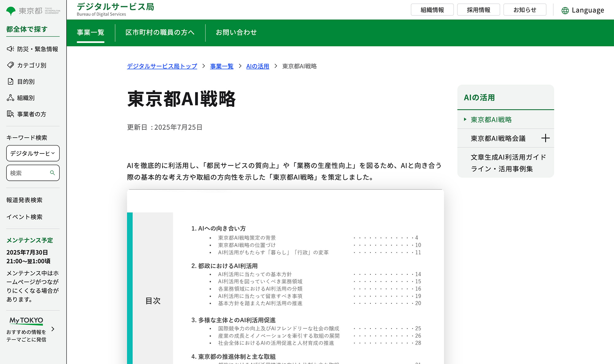Click the megaphone icon beside 防災・緊急情報
The height and width of the screenshot is (364, 614).
point(10,49)
